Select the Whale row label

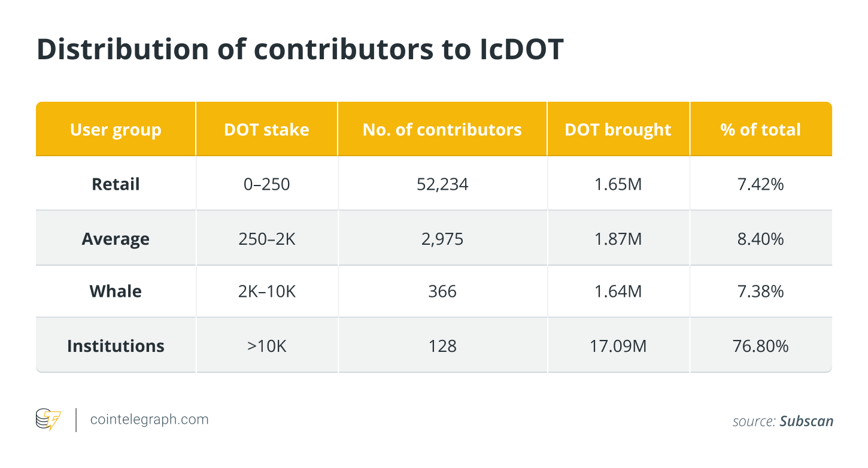[116, 291]
